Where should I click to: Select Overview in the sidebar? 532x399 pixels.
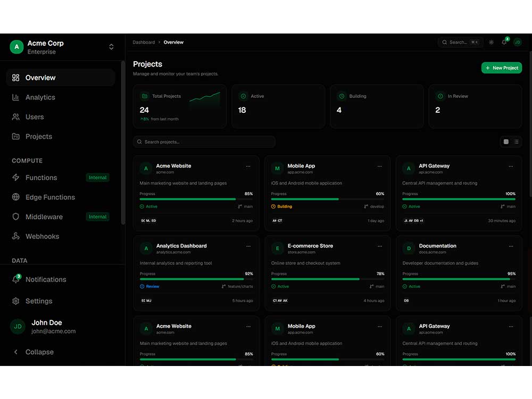click(x=61, y=78)
